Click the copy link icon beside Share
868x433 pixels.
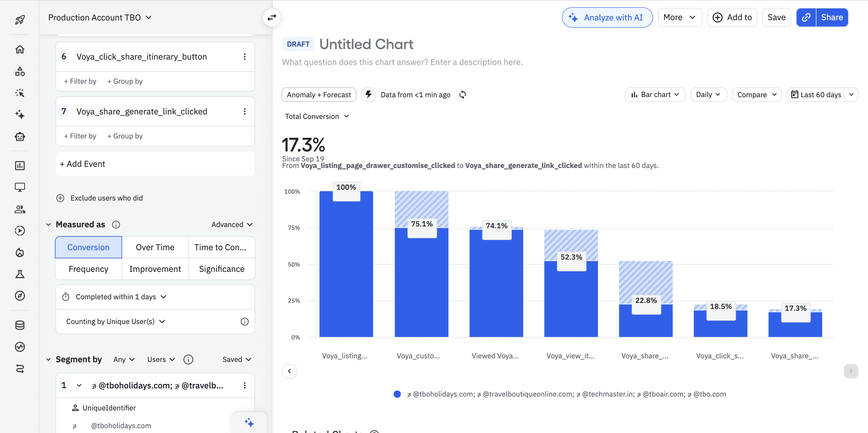click(x=806, y=17)
